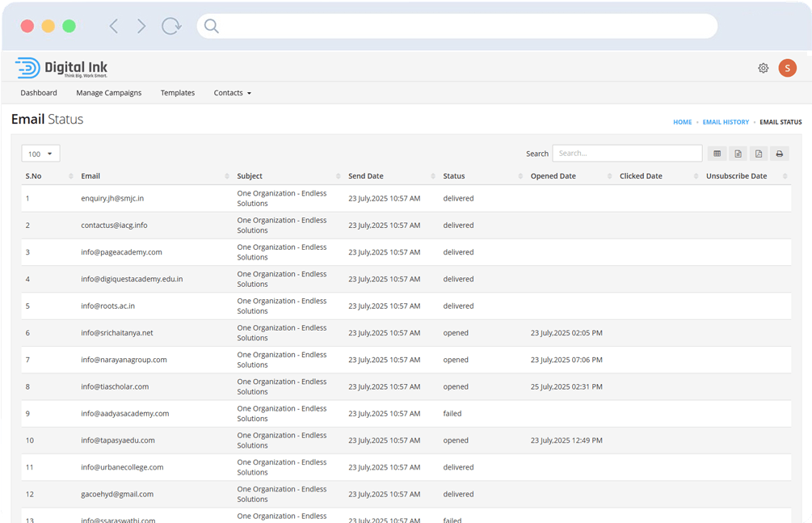Open the Templates menu item
The width and height of the screenshot is (812, 523).
[178, 93]
